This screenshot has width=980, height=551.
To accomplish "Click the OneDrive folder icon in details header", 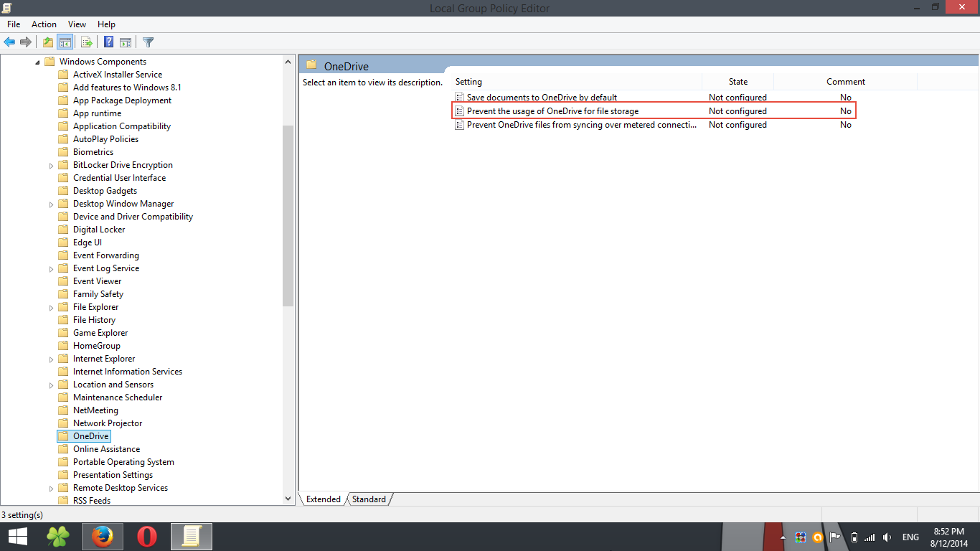I will click(x=311, y=65).
